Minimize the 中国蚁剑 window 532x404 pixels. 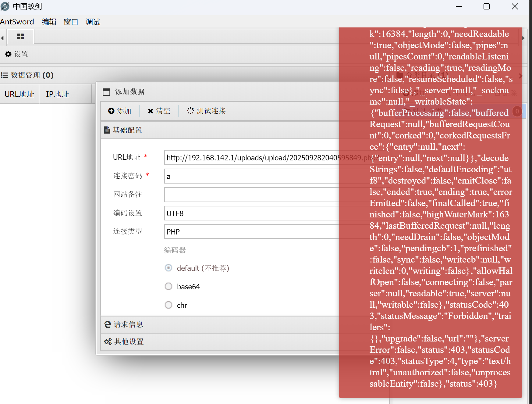pos(459,6)
